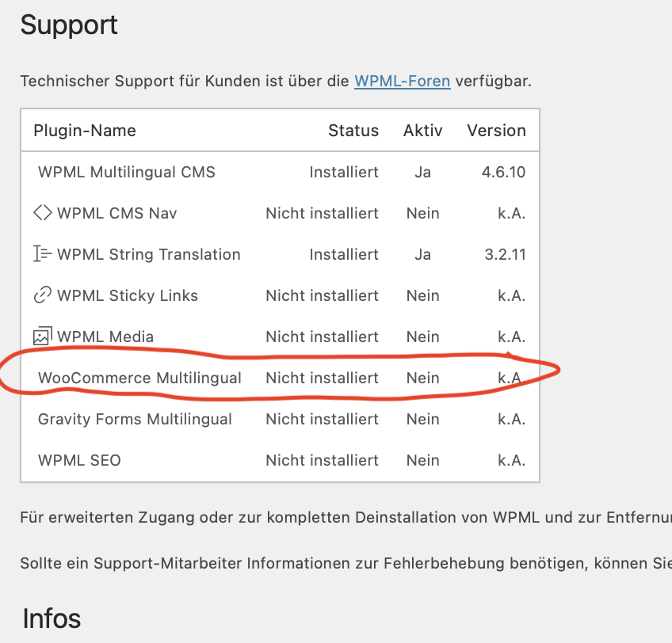Click the WPML String Translation label
Image resolution: width=672 pixels, height=643 pixels.
click(x=149, y=254)
